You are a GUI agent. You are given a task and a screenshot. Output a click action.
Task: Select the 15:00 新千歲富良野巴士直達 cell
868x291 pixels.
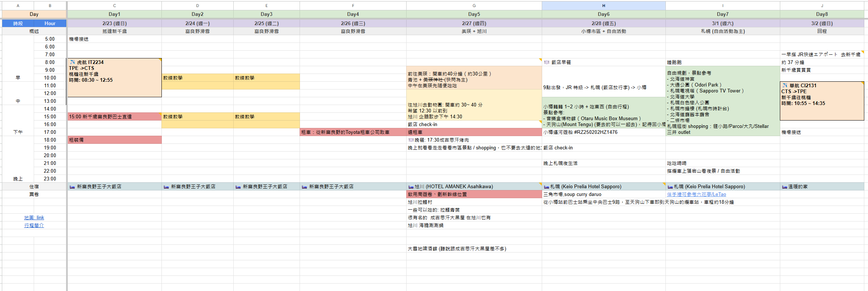pos(114,116)
